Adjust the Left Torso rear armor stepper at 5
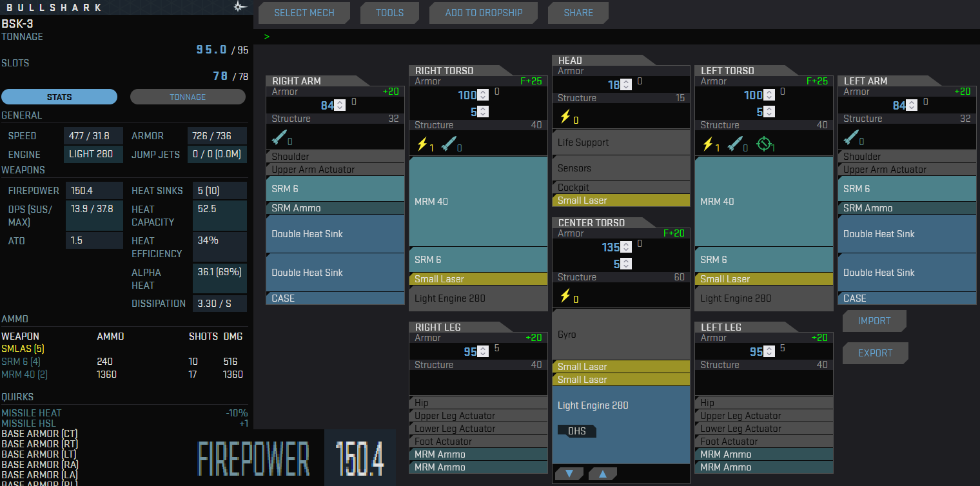The image size is (980, 486). pos(769,112)
